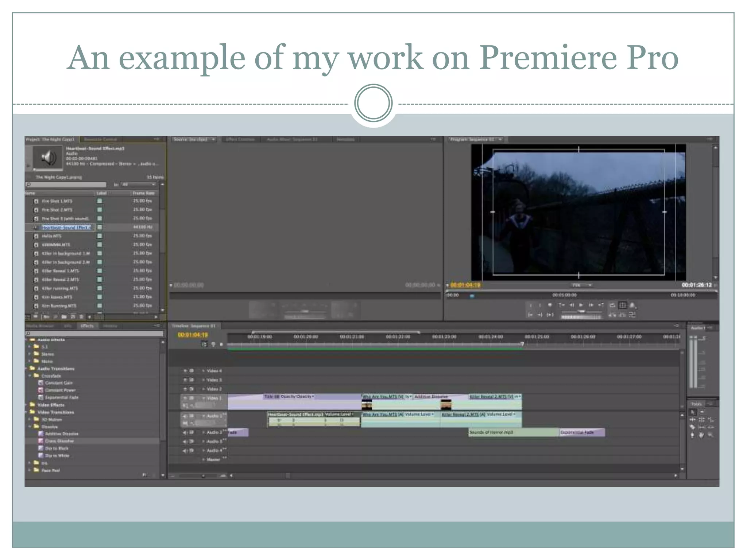This screenshot has height=560, width=747.
Task: Collapse the Crossfade folder
Action: 30,376
